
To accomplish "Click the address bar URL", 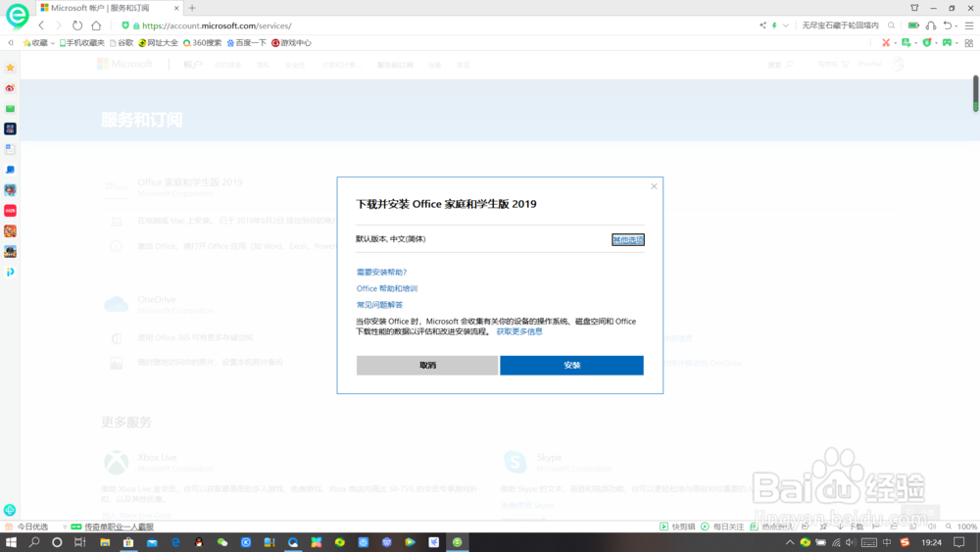I will tap(217, 25).
